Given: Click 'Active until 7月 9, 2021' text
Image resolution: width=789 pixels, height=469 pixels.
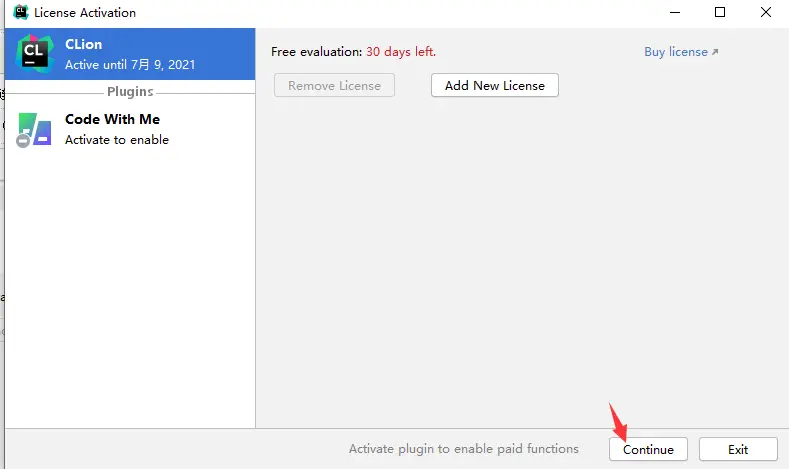Looking at the screenshot, I should 130,65.
